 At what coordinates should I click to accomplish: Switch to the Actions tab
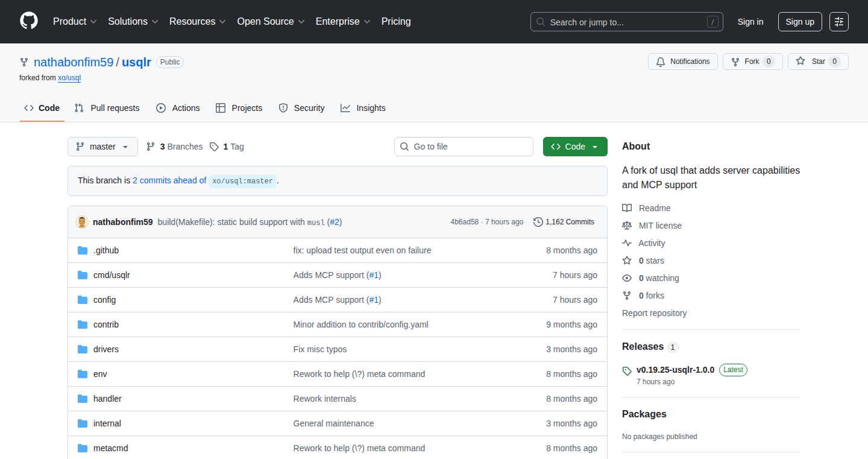178,108
